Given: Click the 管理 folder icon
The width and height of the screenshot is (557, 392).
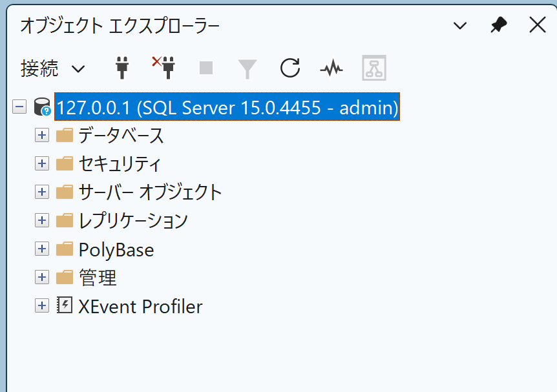Looking at the screenshot, I should 65,277.
